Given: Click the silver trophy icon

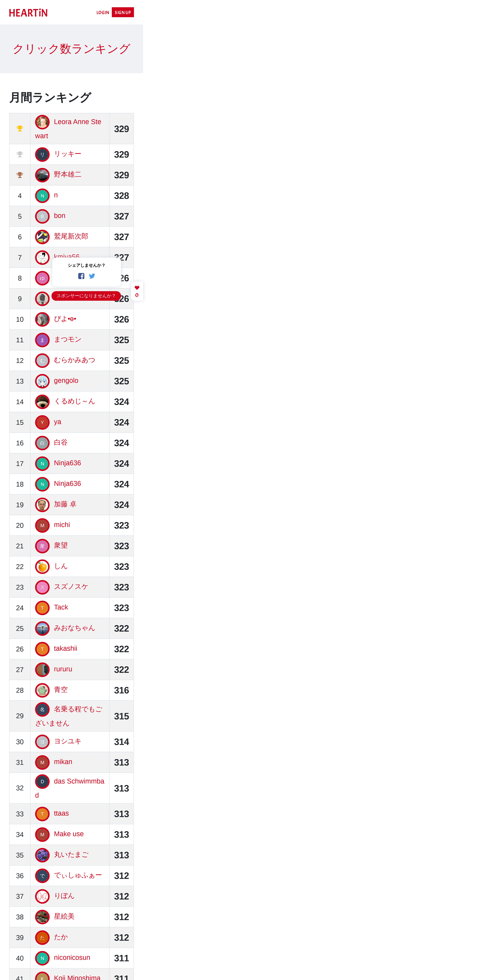Looking at the screenshot, I should 20,154.
